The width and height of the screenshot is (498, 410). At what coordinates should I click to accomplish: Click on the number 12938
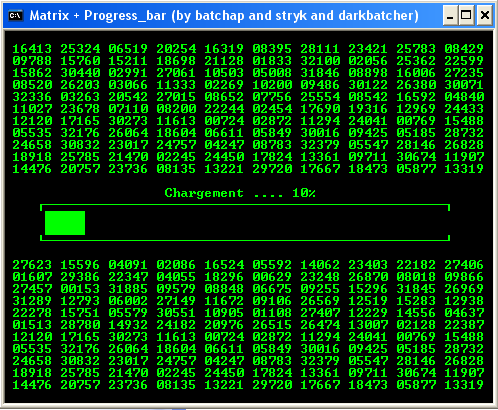tap(464, 301)
